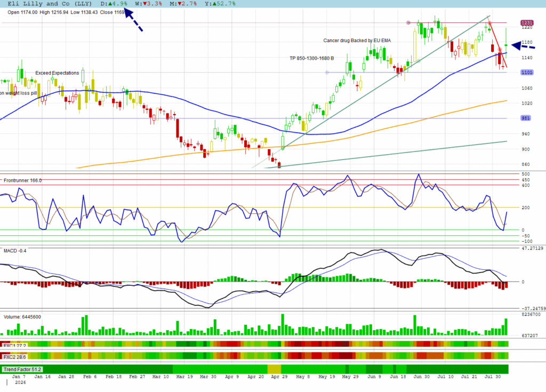
Task: Click the 200 level on Frontrunner axis
Action: pyautogui.click(x=525, y=207)
